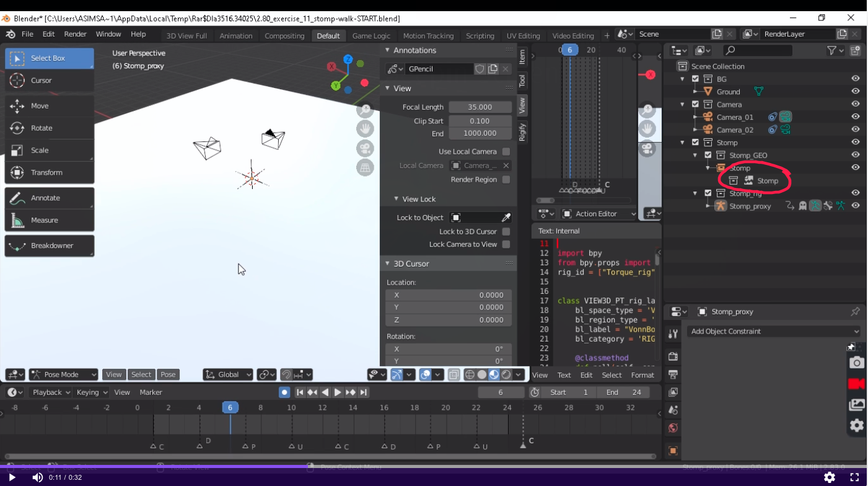Click the red video record icon
This screenshot has height=486, width=868.
856,384
